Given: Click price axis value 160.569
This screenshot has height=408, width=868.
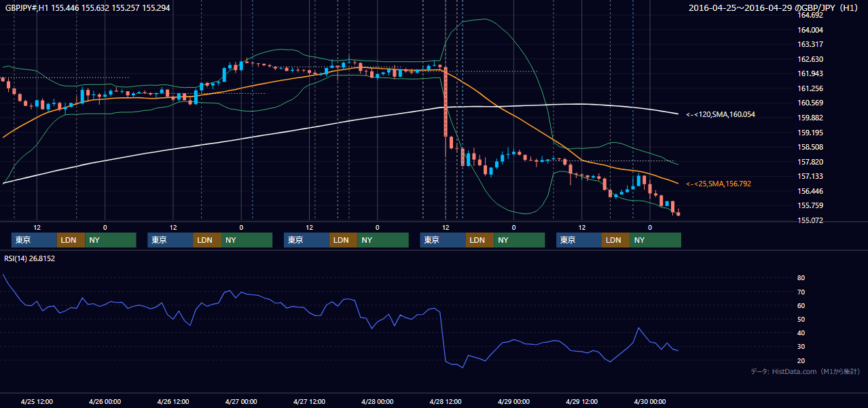Looking at the screenshot, I should (810, 103).
